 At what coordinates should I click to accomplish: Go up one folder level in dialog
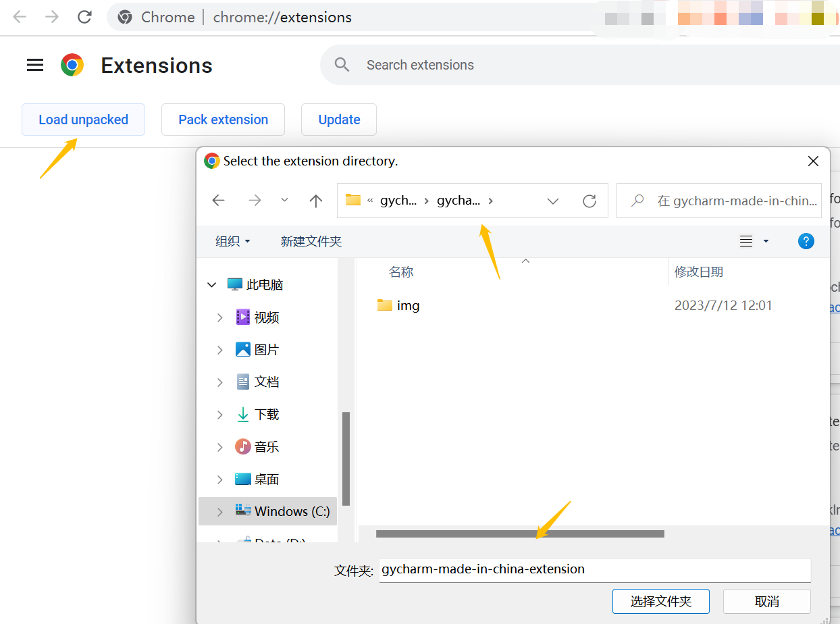[x=316, y=201]
